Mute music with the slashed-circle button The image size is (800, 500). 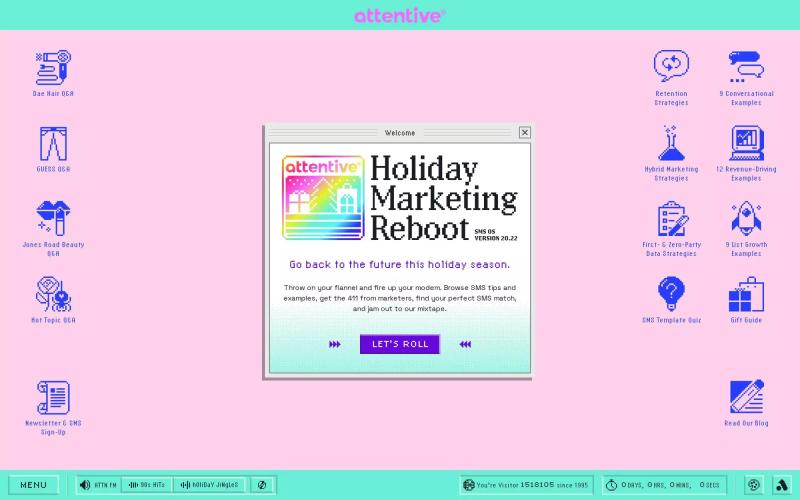pos(262,485)
